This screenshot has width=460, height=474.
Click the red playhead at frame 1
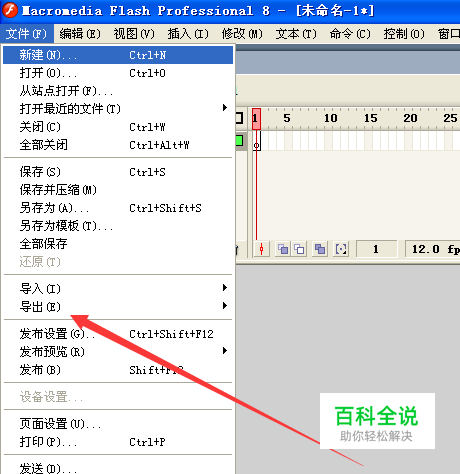pyautogui.click(x=256, y=119)
